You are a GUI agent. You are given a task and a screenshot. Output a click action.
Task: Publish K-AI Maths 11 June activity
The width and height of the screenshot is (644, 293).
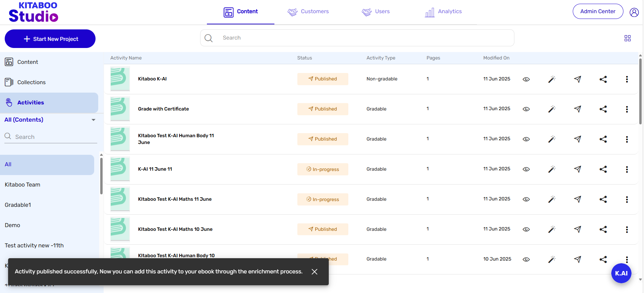[578, 199]
